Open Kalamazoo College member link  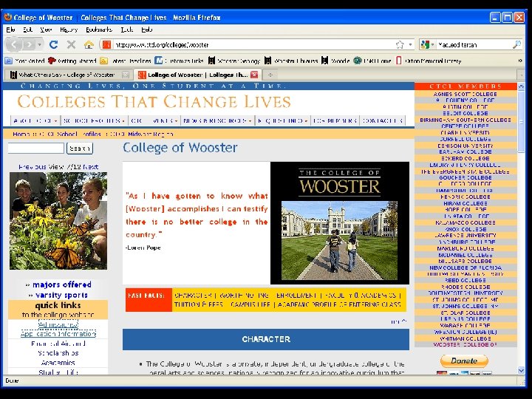tap(465, 222)
